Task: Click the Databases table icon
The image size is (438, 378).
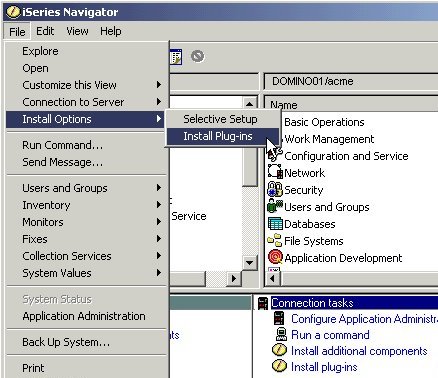Action: [275, 223]
